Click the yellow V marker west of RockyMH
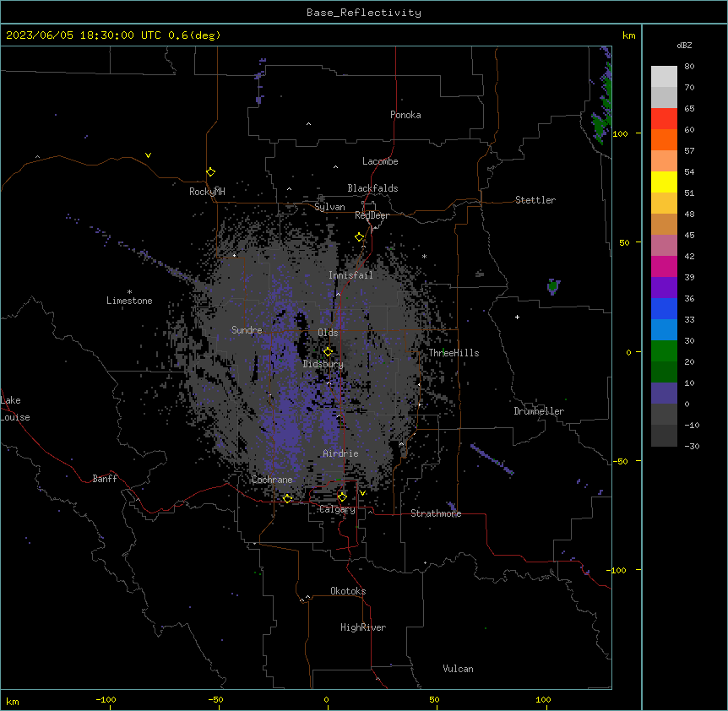Image resolution: width=728 pixels, height=711 pixels. tap(148, 155)
